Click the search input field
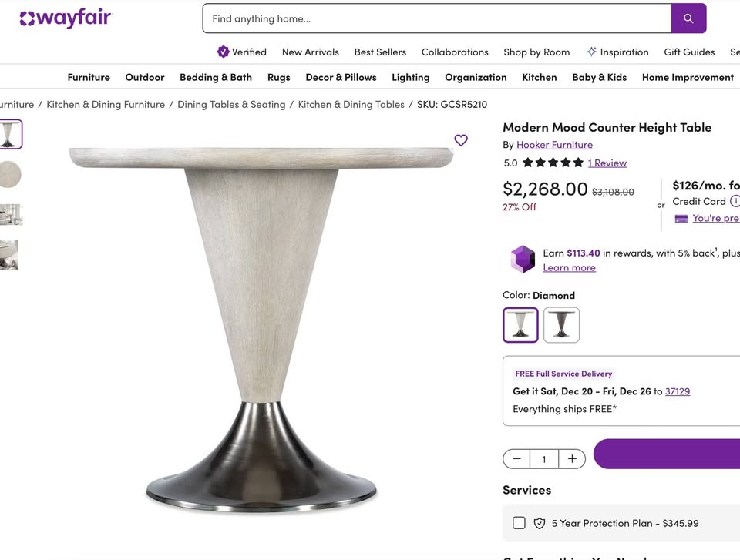The height and width of the screenshot is (560, 740). pos(432,18)
